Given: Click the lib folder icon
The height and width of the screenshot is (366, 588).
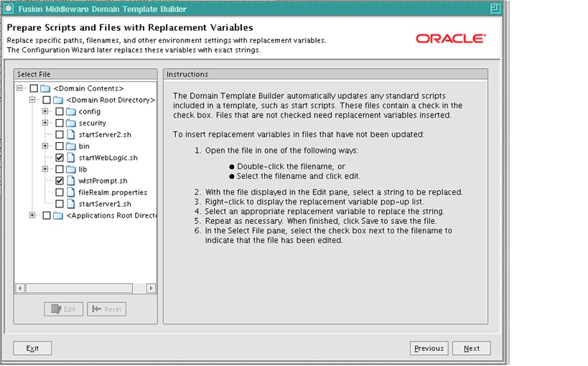Looking at the screenshot, I should 71,169.
